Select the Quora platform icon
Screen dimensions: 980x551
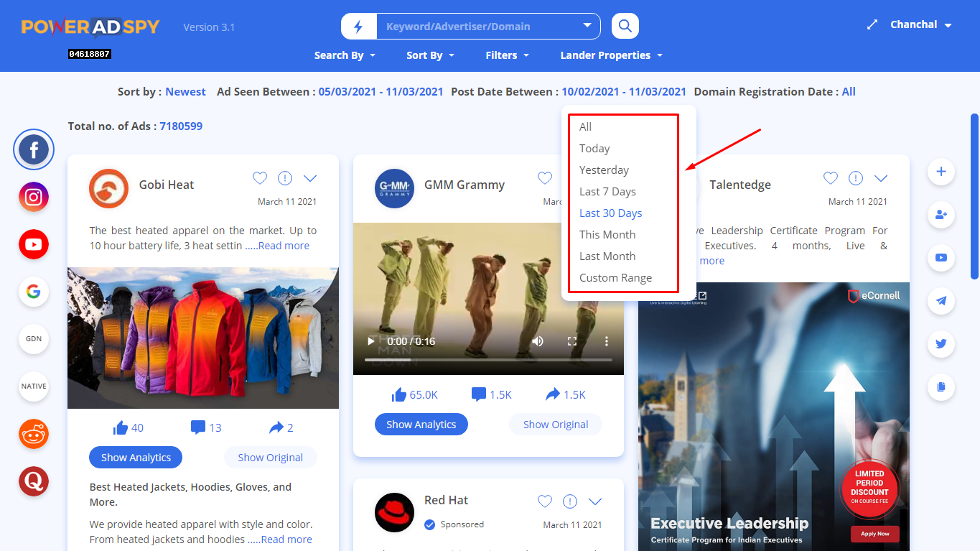click(x=34, y=481)
